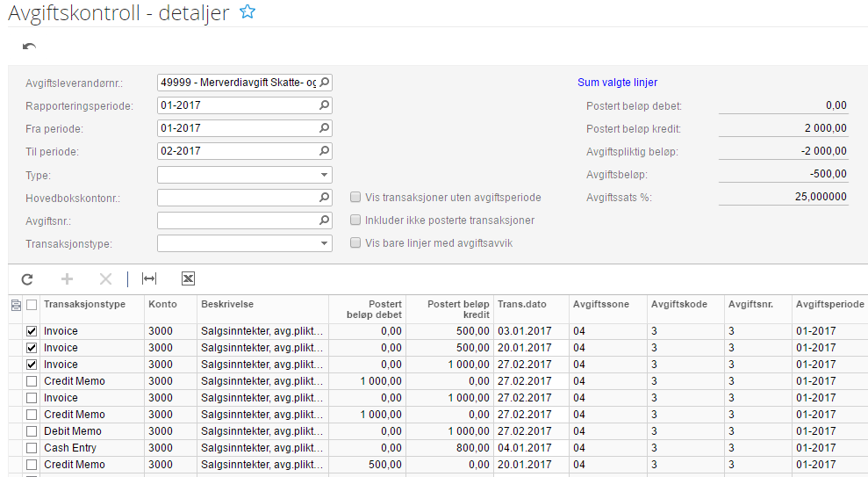
Task: Check the Cash Entry row
Action: point(32,448)
